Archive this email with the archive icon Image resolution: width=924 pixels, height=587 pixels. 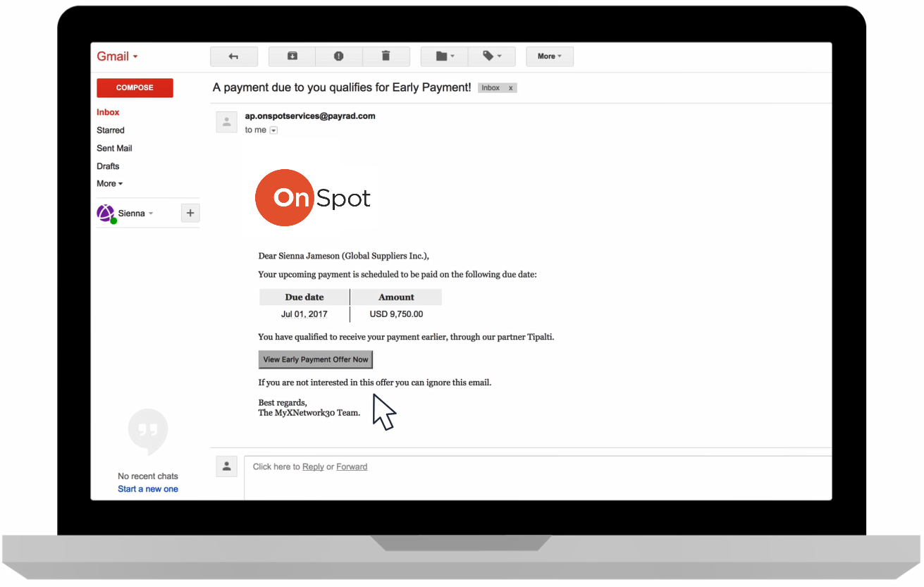tap(292, 56)
